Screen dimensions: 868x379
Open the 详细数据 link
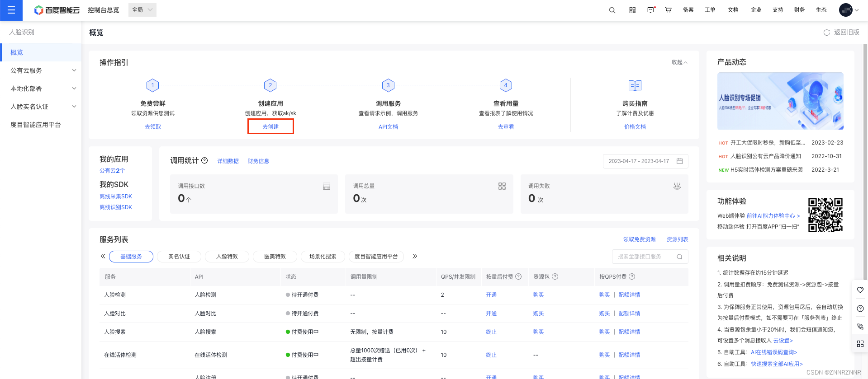coord(228,161)
